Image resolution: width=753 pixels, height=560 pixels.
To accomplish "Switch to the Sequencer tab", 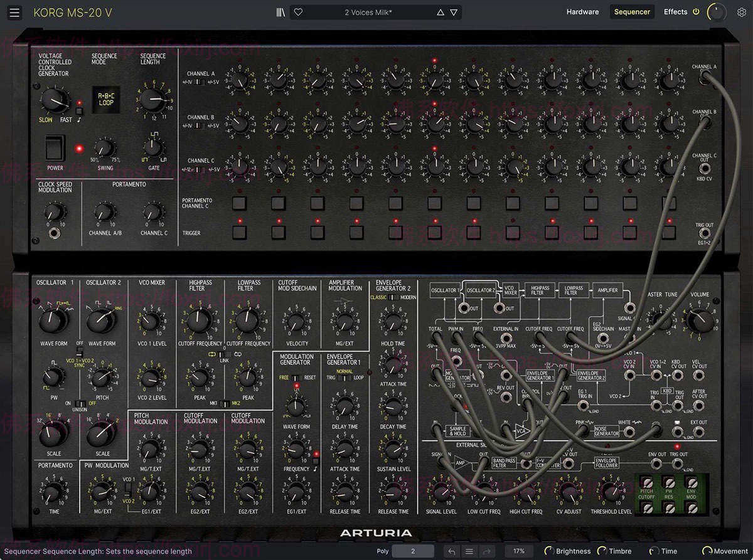I will pos(632,12).
